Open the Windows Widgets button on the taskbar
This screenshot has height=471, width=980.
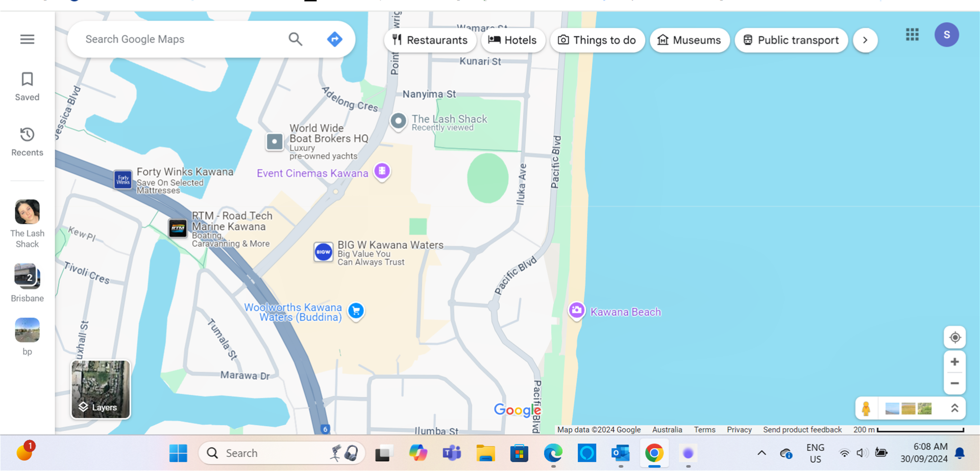click(x=24, y=451)
